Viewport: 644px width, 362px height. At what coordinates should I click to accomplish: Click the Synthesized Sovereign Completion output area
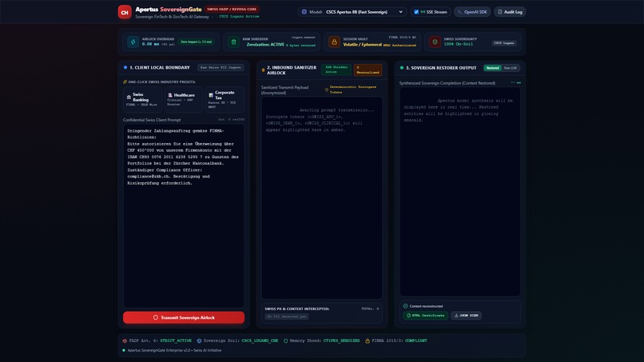pyautogui.click(x=460, y=192)
